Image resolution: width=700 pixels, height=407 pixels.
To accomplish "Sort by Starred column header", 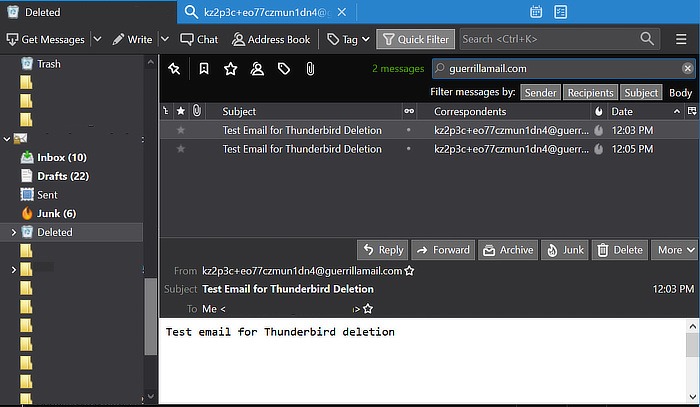I will tap(181, 111).
